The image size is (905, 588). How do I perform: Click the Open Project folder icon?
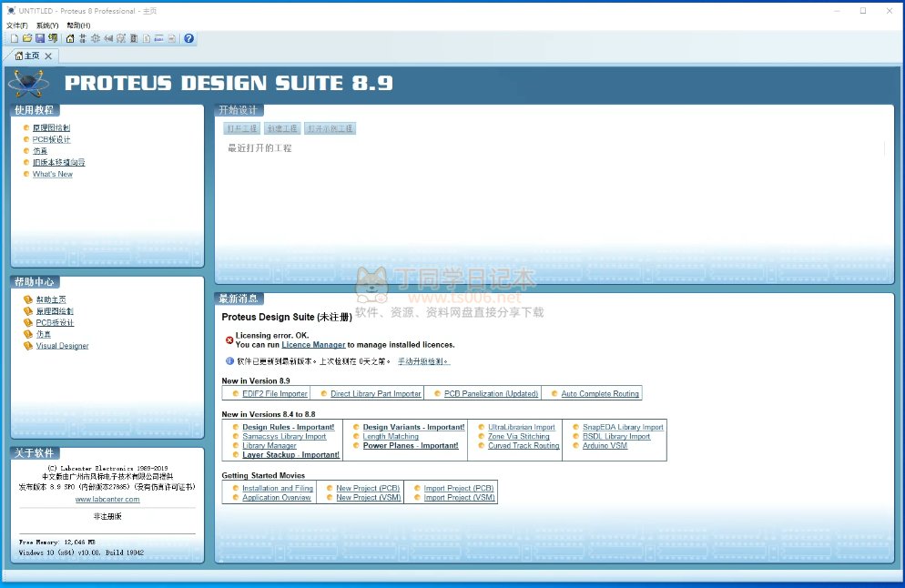point(27,39)
